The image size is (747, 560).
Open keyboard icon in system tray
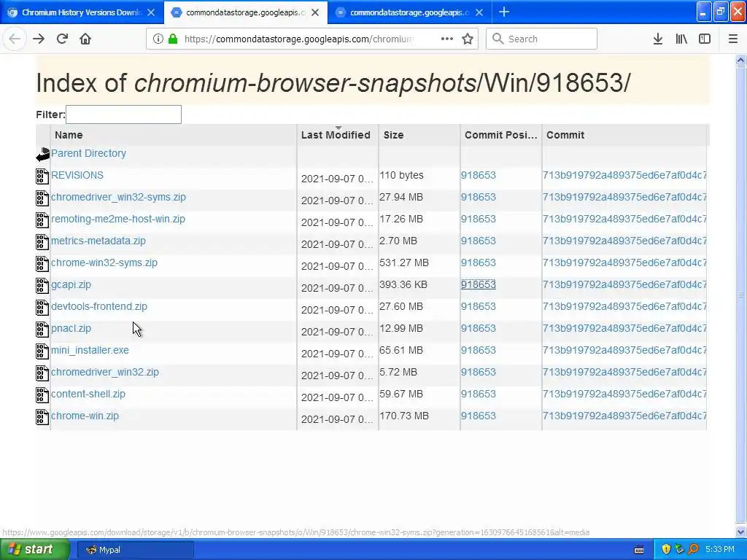[639, 550]
